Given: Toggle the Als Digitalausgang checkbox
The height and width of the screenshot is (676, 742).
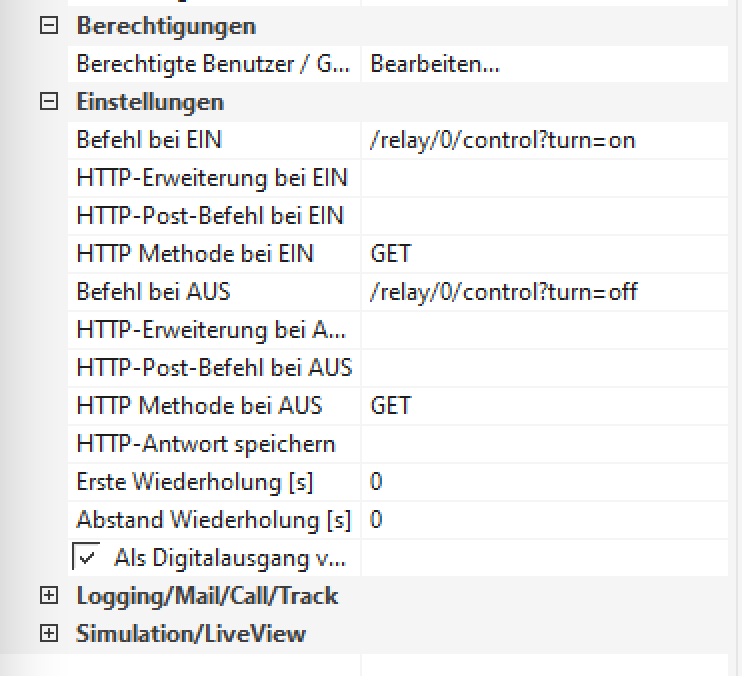Looking at the screenshot, I should [86, 557].
